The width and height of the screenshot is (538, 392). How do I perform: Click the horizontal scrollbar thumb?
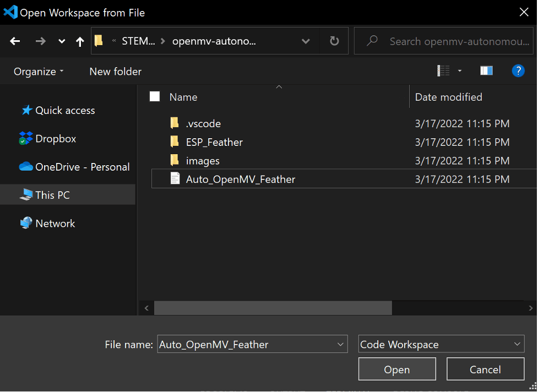[273, 308]
